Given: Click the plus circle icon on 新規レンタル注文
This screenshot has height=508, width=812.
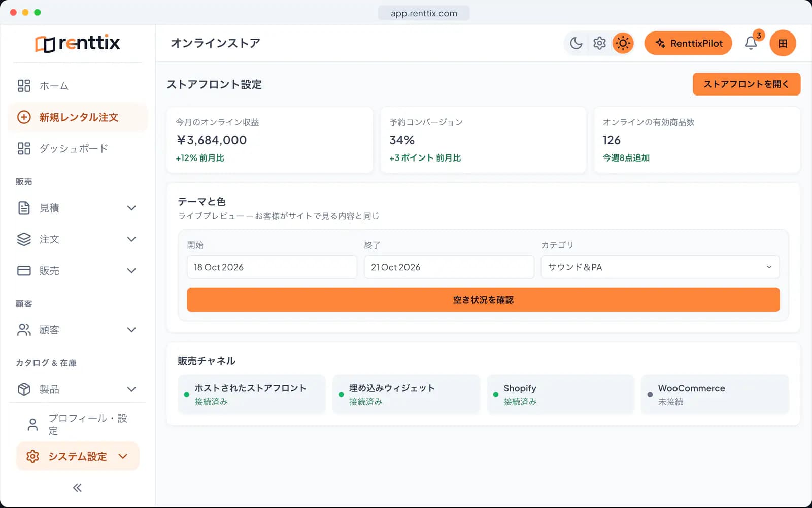Looking at the screenshot, I should 24,117.
